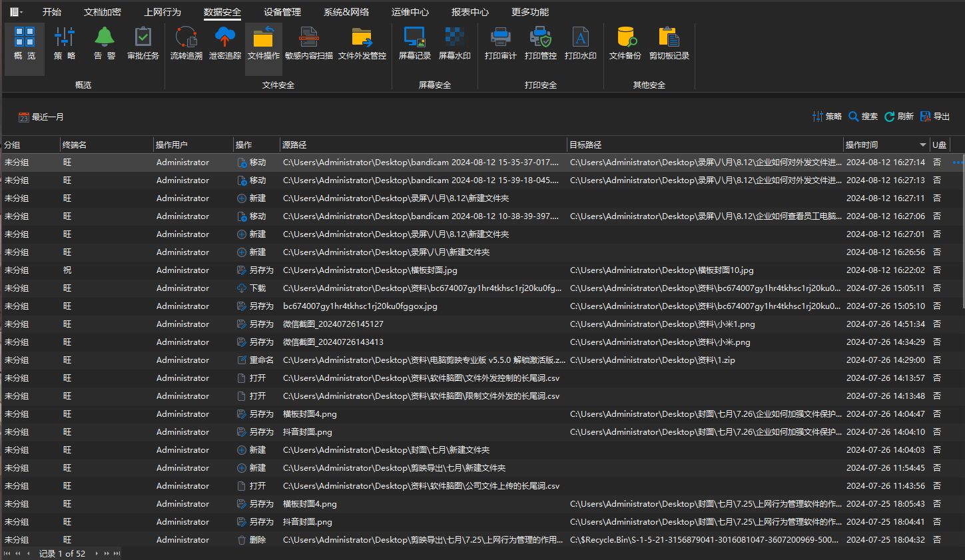Select the 下载 row timestamped 15:05:11

[482, 288]
